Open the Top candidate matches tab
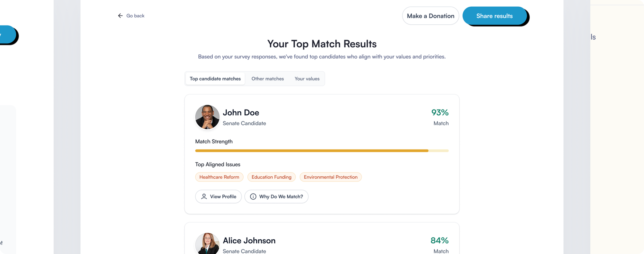 pyautogui.click(x=215, y=79)
